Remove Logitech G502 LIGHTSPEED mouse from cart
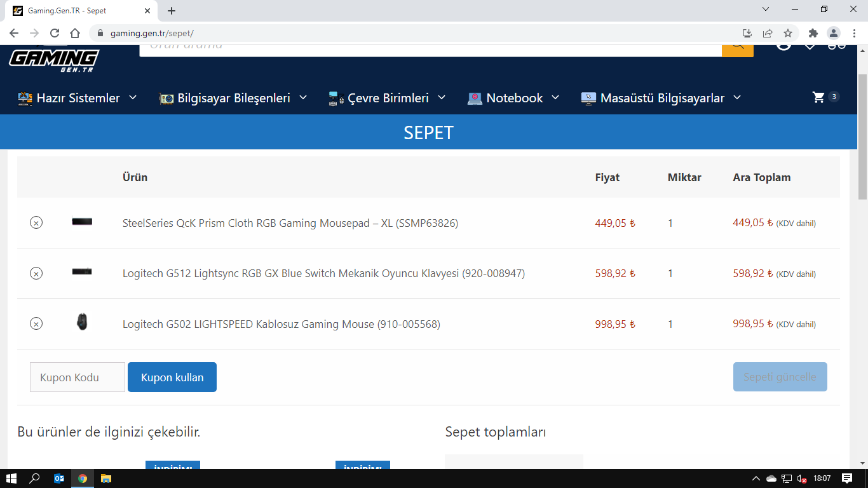868x488 pixels. pos(36,323)
